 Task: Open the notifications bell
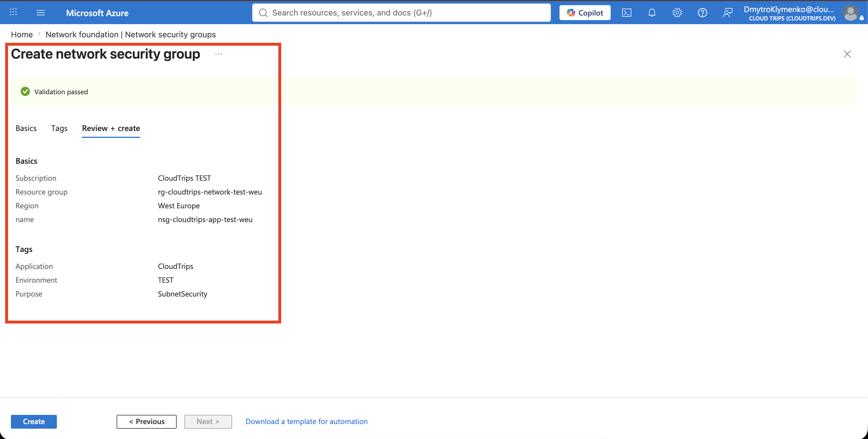(x=652, y=13)
